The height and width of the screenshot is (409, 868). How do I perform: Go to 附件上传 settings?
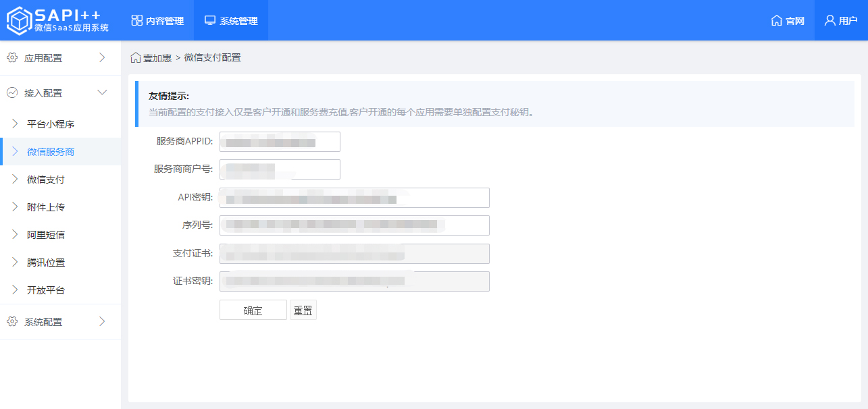46,207
